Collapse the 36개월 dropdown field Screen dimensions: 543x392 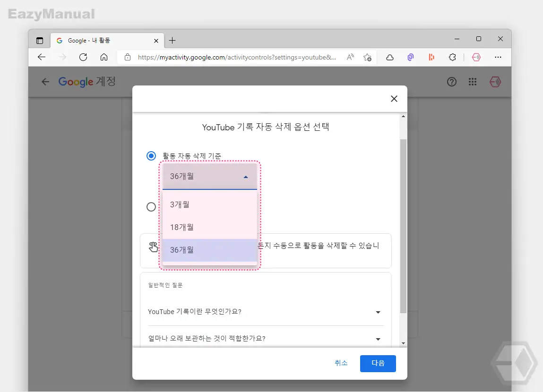210,177
